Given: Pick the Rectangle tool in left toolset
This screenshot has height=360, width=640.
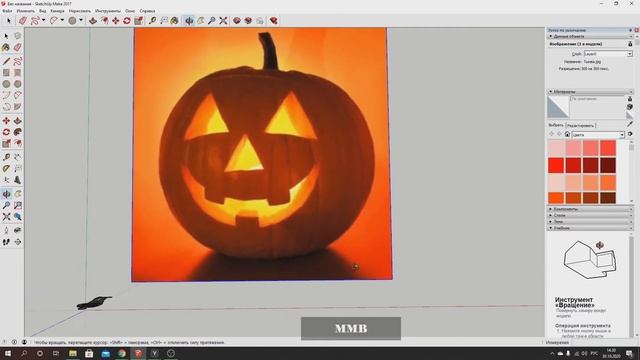Looking at the screenshot, I should [x=6, y=73].
